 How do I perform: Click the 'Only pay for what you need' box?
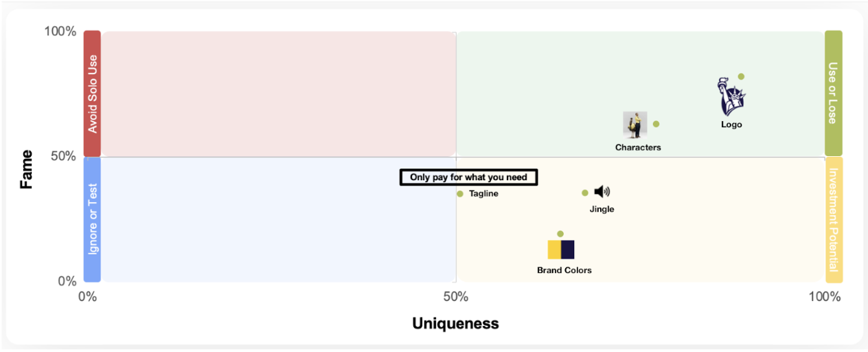(468, 177)
